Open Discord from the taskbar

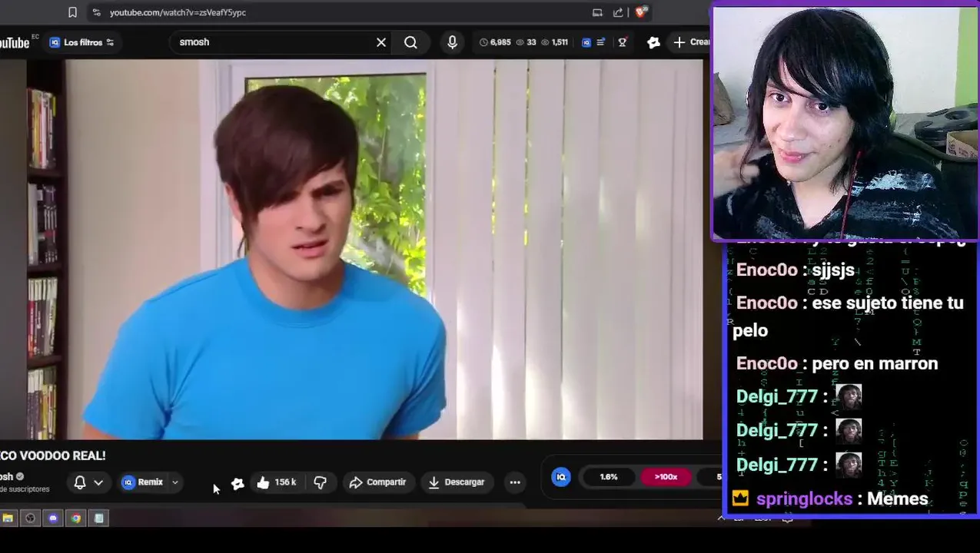click(x=53, y=518)
